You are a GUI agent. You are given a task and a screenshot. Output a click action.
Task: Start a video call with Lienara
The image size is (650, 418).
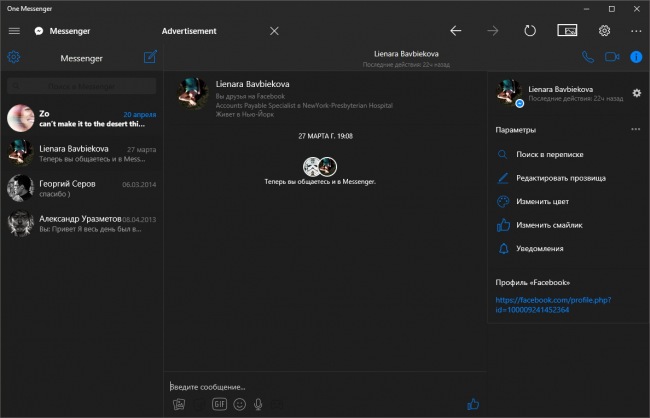coord(612,57)
